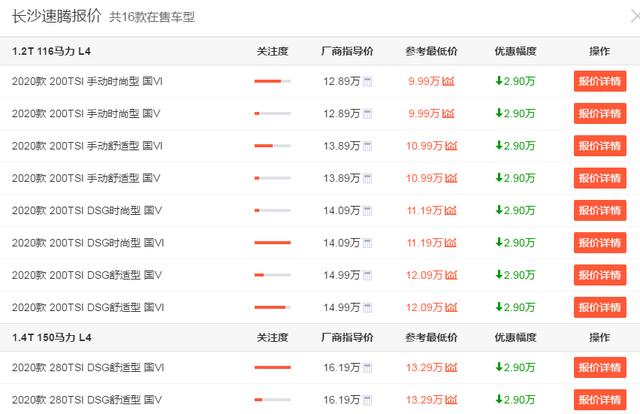640x414 pixels.
Task: Click the 长沙速腾报价 title
Action: [56, 16]
